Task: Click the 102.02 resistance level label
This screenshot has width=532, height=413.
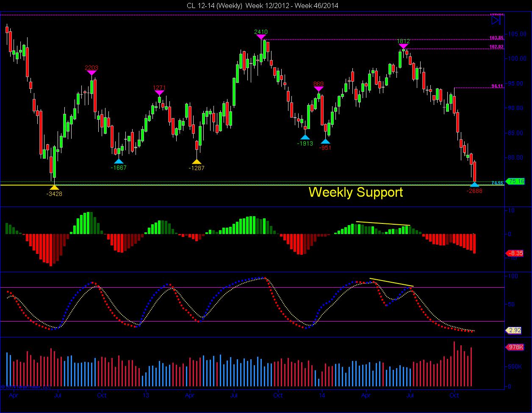Action: coord(496,47)
